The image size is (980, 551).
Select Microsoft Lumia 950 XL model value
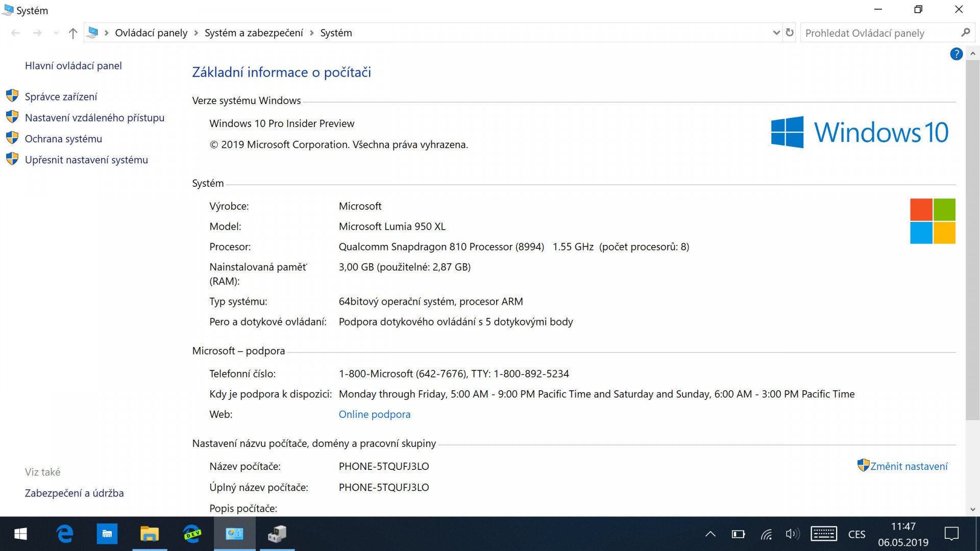pyautogui.click(x=392, y=227)
